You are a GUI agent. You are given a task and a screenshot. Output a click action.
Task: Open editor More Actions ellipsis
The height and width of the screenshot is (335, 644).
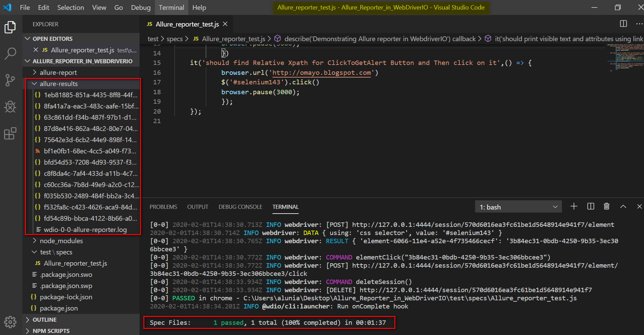639,24
